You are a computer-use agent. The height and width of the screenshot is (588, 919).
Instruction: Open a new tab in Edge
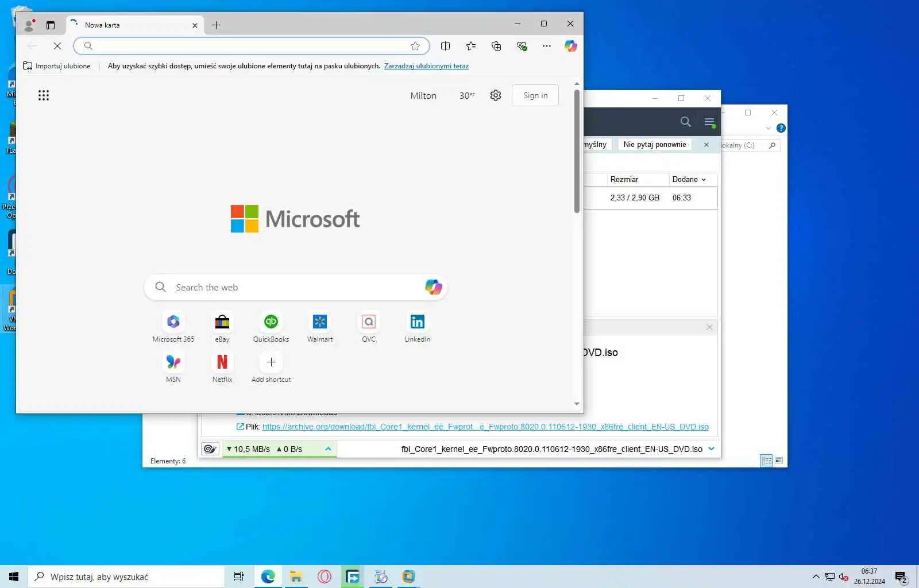click(x=216, y=25)
